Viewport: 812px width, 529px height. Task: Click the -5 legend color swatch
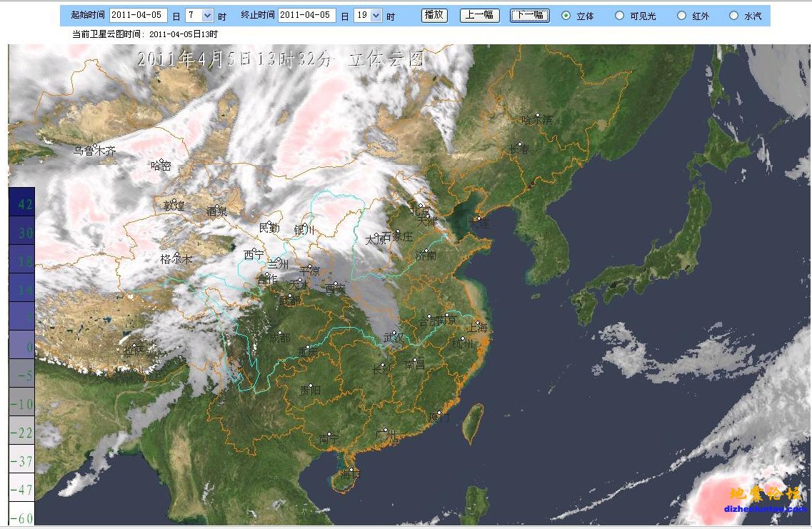click(21, 373)
